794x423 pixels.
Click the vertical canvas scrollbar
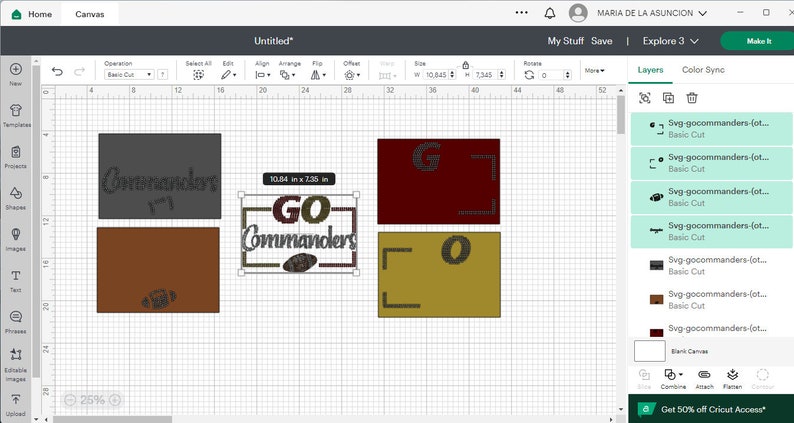point(621,114)
